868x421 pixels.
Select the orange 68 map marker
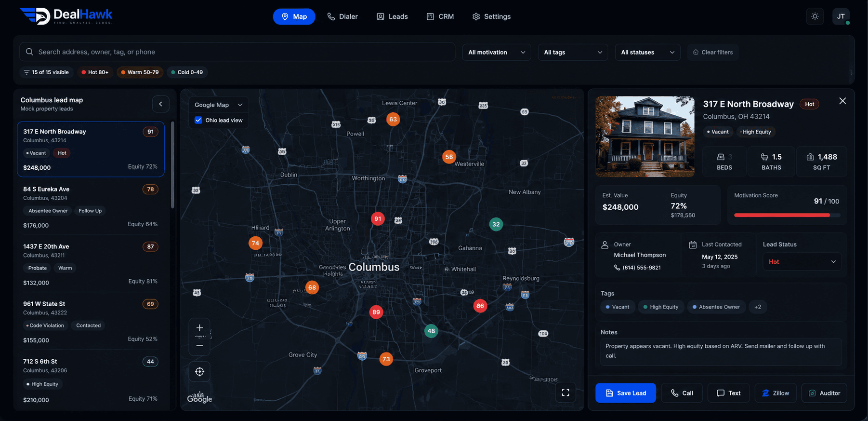pyautogui.click(x=312, y=287)
